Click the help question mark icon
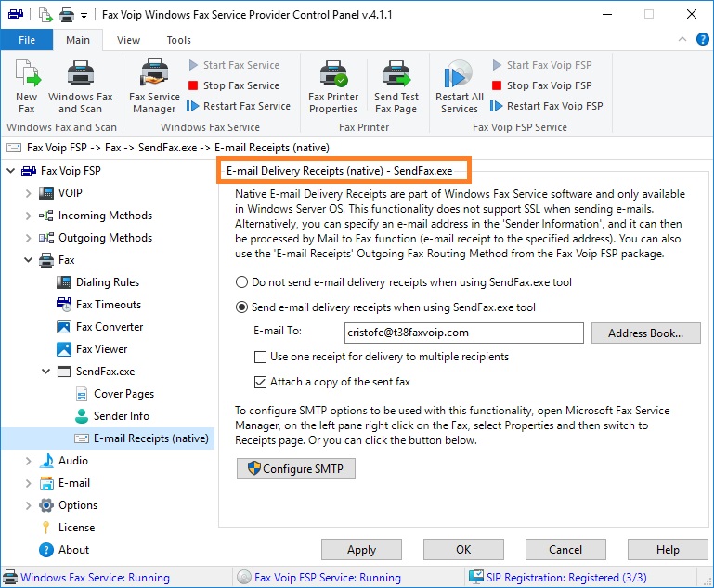Viewport: 714px width, 588px height. (702, 40)
